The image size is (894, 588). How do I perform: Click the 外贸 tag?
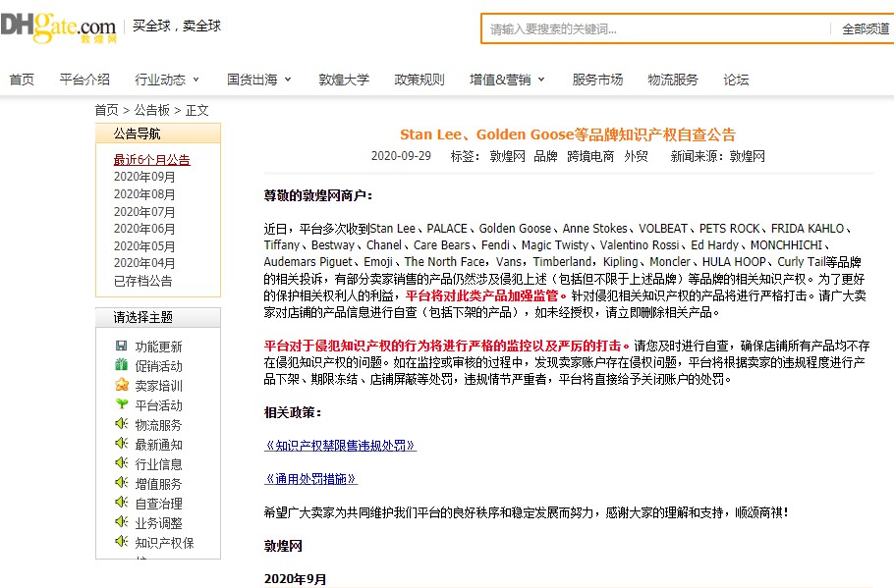(636, 156)
